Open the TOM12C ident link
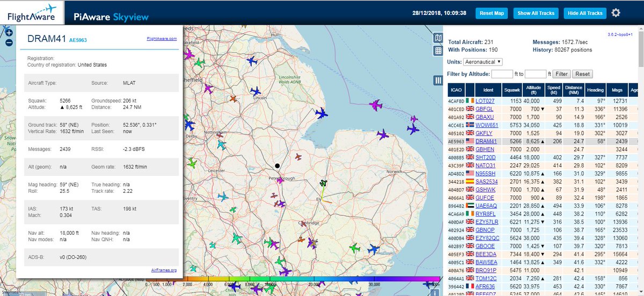Image resolution: width=644 pixels, height=296 pixels. (486, 278)
